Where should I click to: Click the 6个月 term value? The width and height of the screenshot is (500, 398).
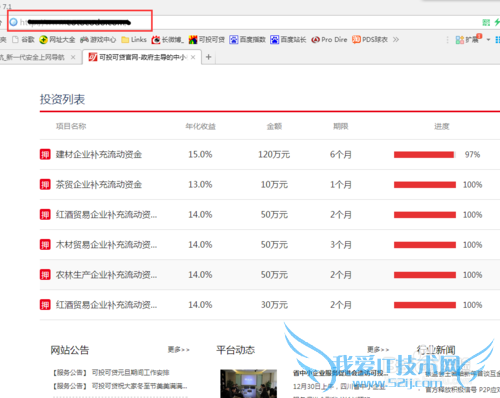pos(341,154)
